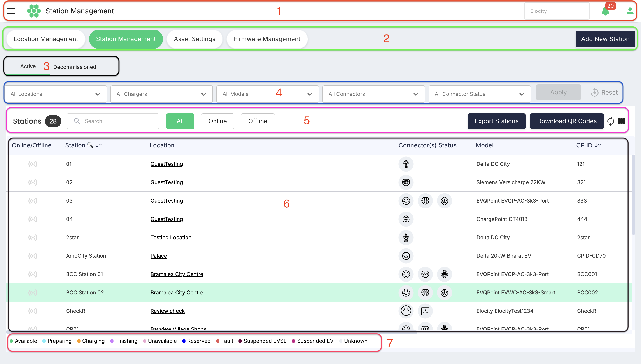Filter stations by All

pos(180,121)
